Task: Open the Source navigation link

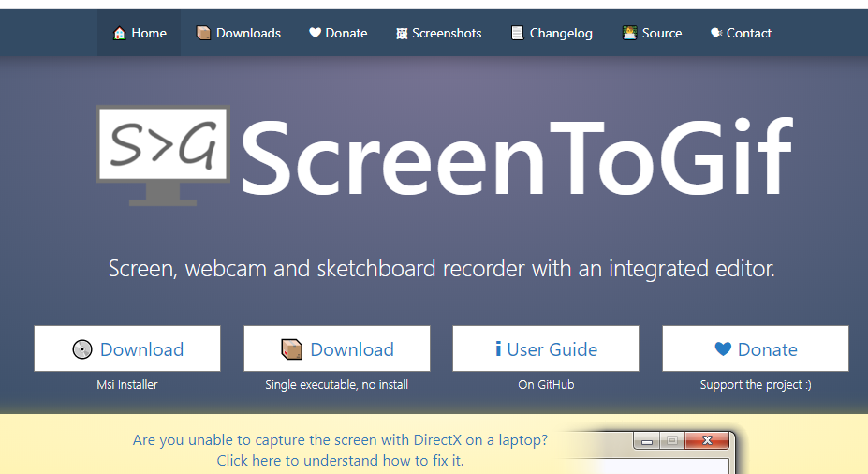Action: coord(652,33)
